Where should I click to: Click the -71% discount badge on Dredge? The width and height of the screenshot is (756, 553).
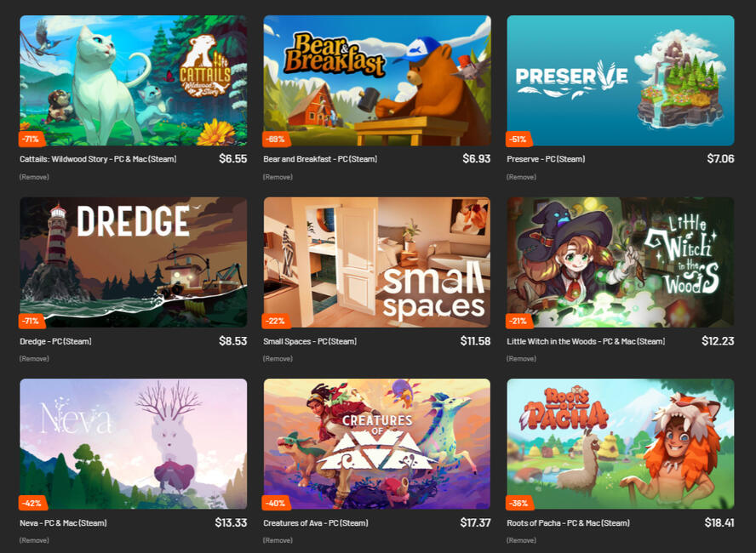tap(32, 321)
